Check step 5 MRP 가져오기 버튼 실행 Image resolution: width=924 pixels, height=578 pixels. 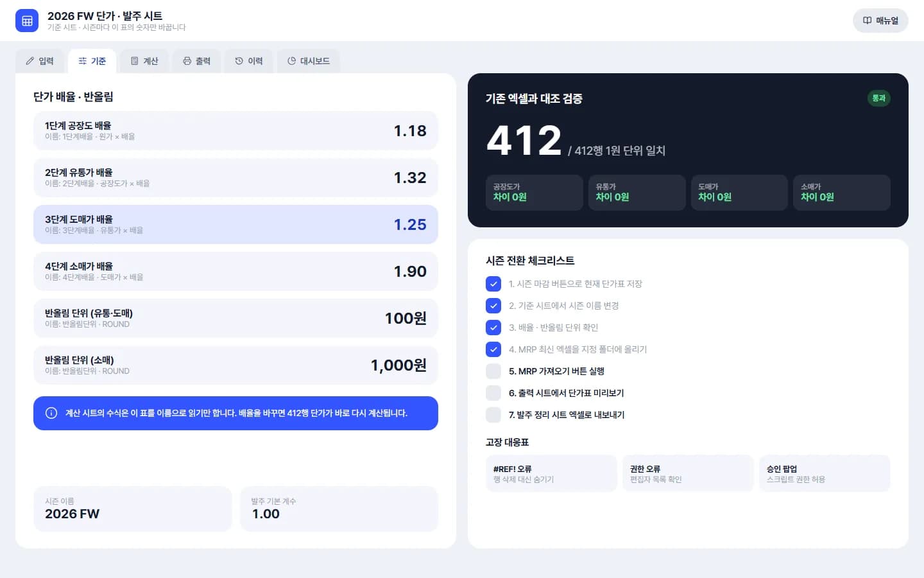[493, 371]
